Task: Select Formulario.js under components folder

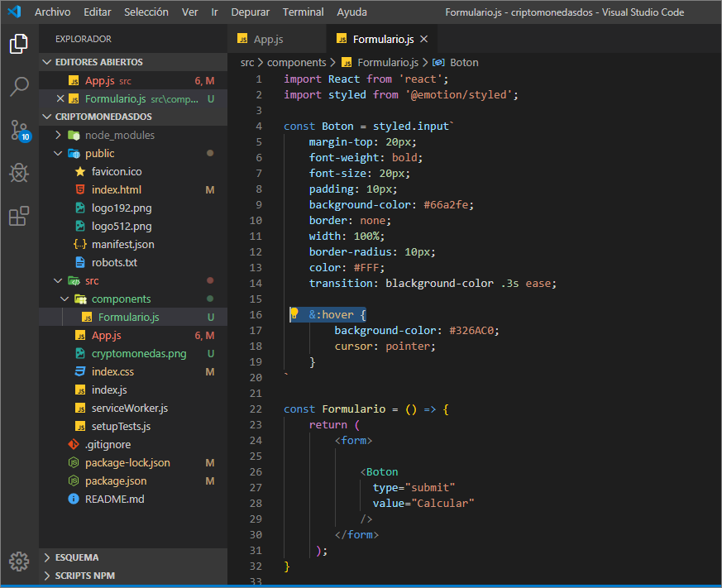Action: [133, 317]
